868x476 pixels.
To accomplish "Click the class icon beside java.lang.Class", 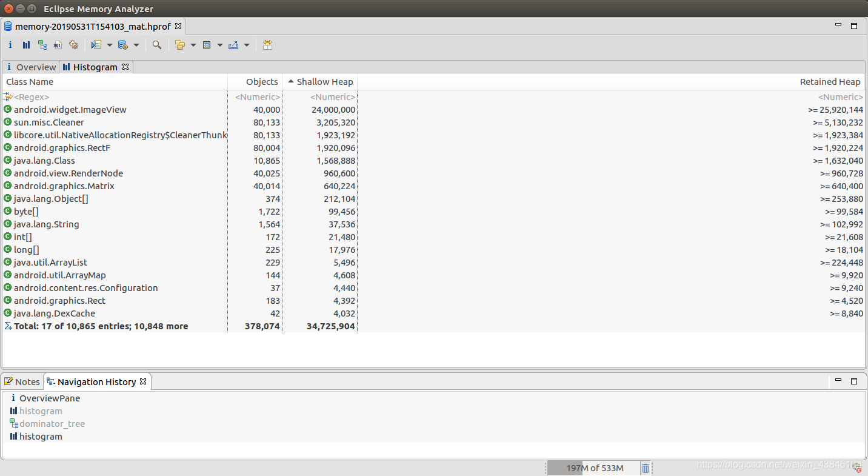I will [x=7, y=161].
